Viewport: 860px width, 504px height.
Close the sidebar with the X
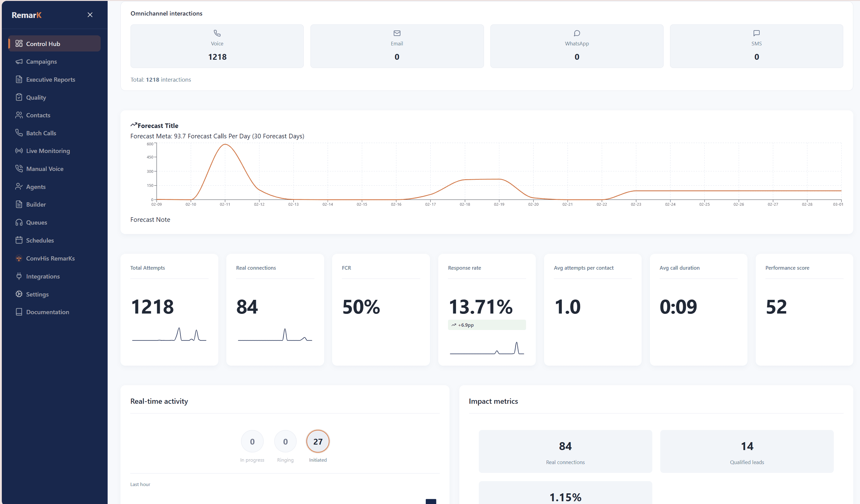coord(90,15)
